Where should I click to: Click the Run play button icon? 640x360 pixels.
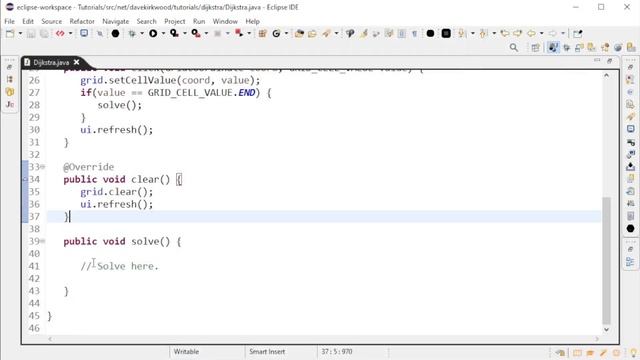coord(153,33)
